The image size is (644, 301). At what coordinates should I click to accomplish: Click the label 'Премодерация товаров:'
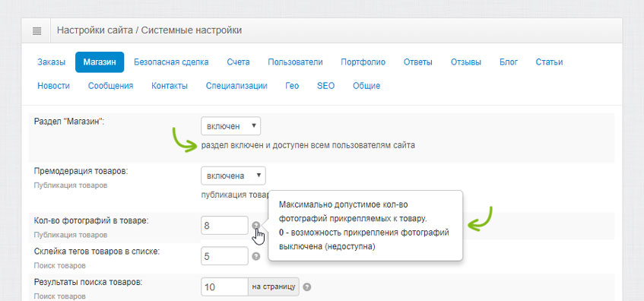pos(81,171)
